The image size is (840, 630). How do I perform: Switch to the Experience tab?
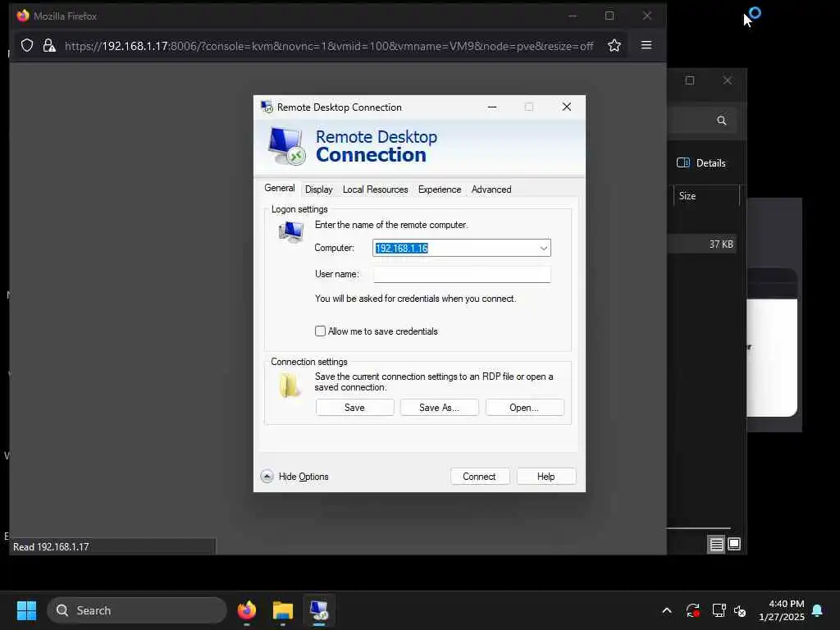tap(440, 189)
